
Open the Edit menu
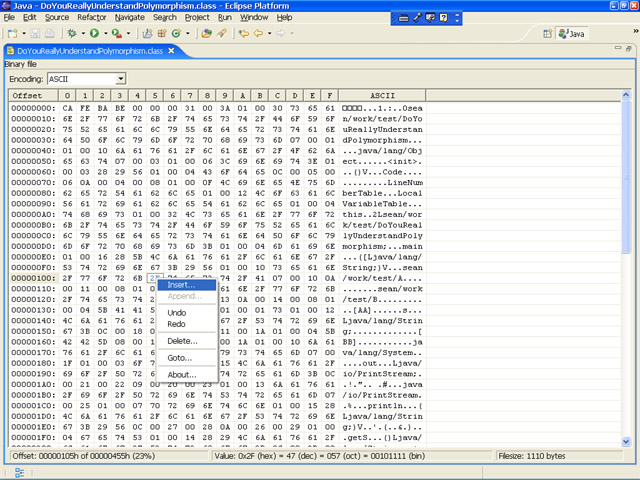tap(29, 18)
